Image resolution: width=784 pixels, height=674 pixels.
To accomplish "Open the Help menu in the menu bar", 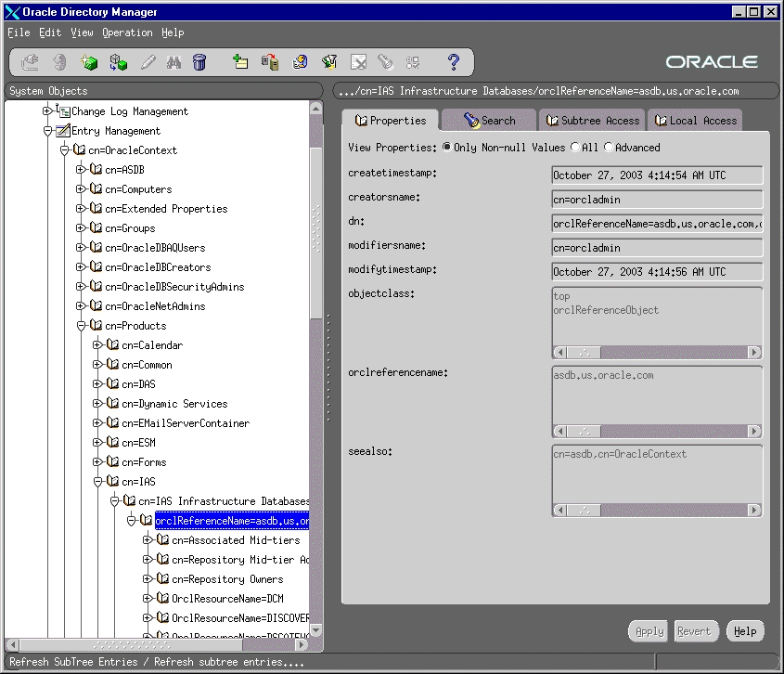I will [x=173, y=32].
